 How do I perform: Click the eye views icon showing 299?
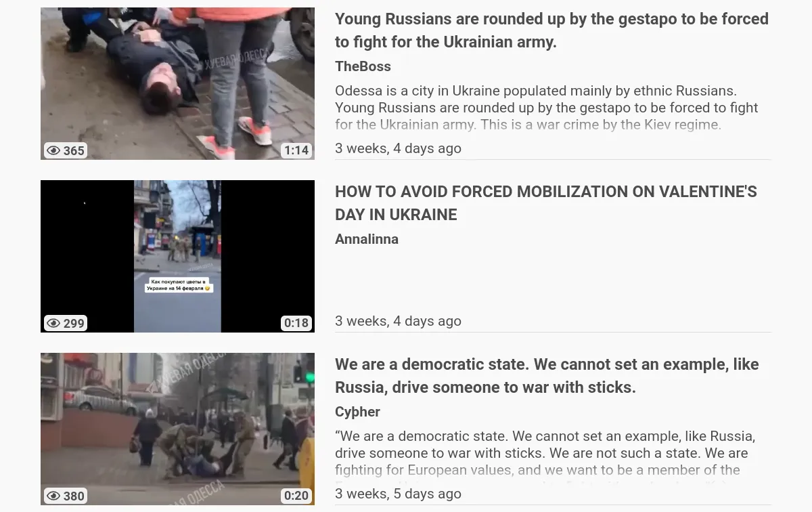[53, 323]
